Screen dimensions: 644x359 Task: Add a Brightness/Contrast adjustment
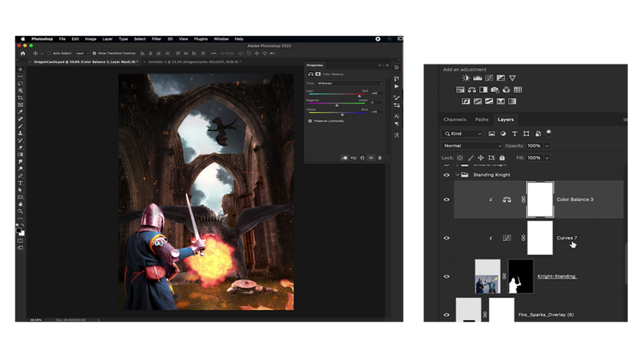465,78
